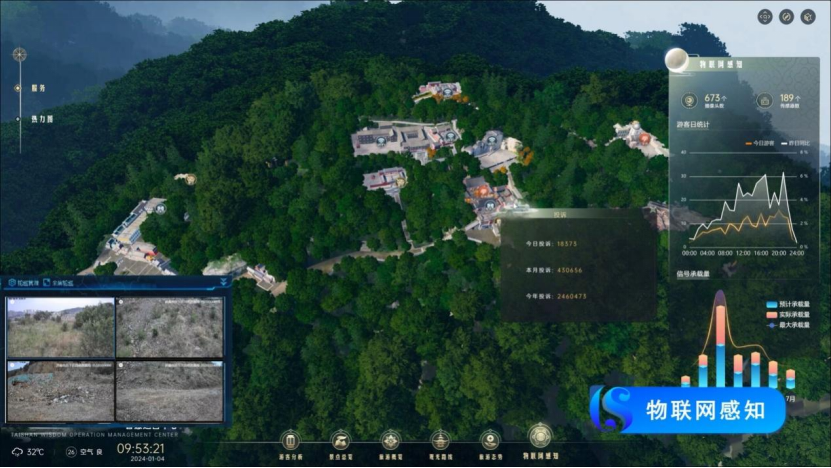The image size is (831, 468).
Task: Click the 7月 bar in capacity chart
Action: click(x=790, y=379)
